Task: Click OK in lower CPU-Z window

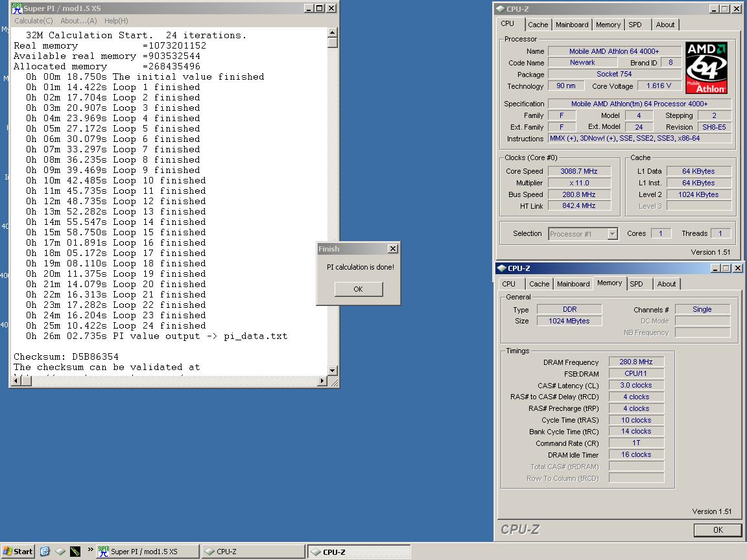Action: click(x=717, y=530)
